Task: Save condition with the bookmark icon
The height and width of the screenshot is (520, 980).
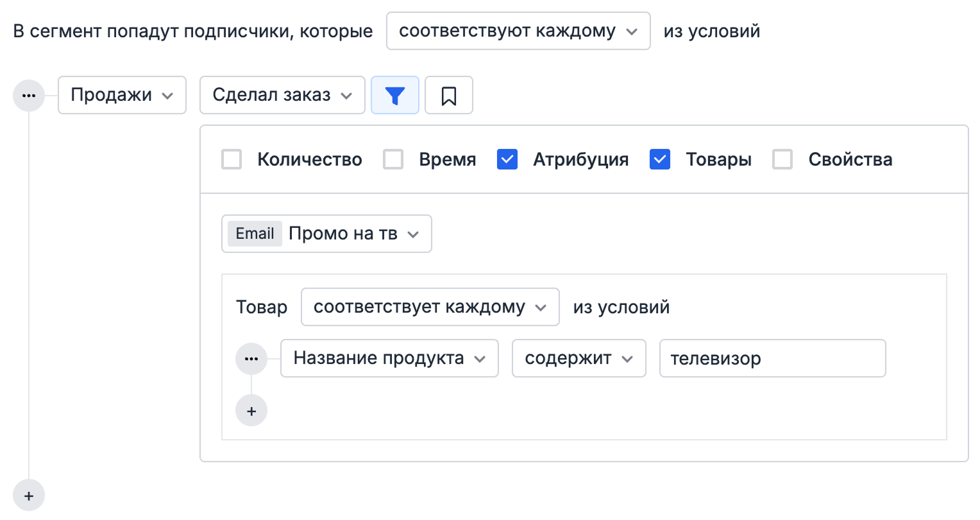Action: click(448, 95)
